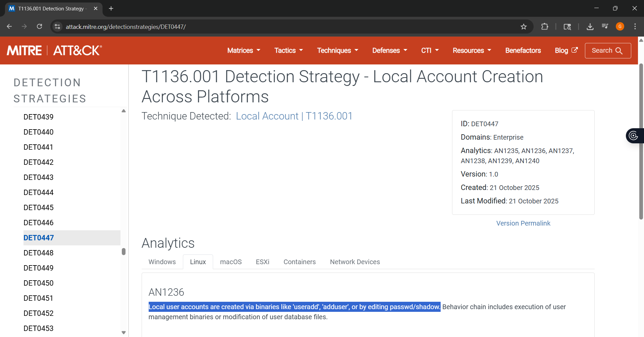This screenshot has width=644, height=337.
Task: Open the browser Extensions puzzle icon
Action: [545, 27]
